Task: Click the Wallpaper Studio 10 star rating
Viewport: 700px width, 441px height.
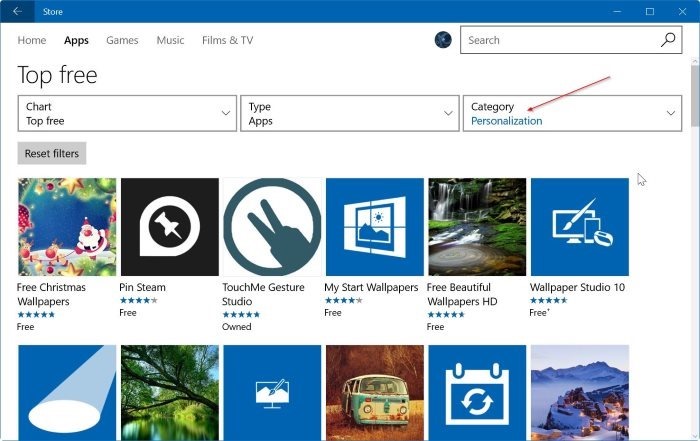Action: pos(549,300)
